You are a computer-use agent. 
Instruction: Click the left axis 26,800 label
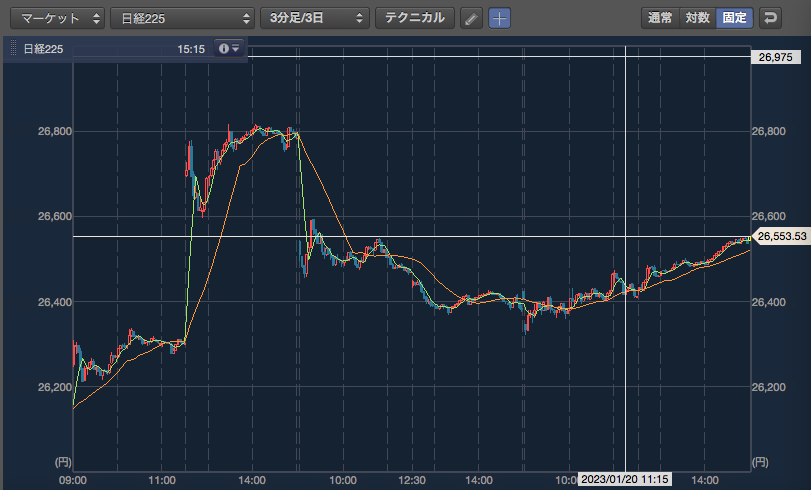55,131
